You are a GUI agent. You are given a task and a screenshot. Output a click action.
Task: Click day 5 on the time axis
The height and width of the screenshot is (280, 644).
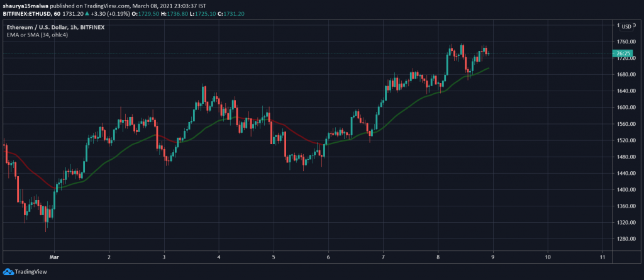pos(274,257)
